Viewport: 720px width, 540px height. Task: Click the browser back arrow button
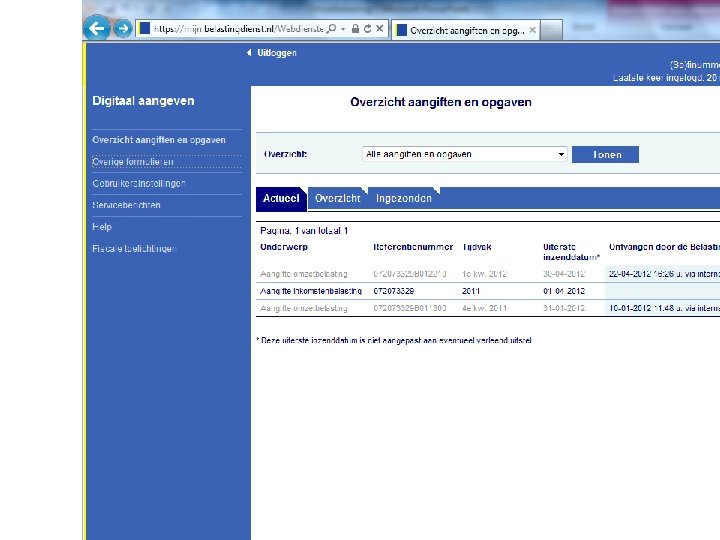[96, 28]
